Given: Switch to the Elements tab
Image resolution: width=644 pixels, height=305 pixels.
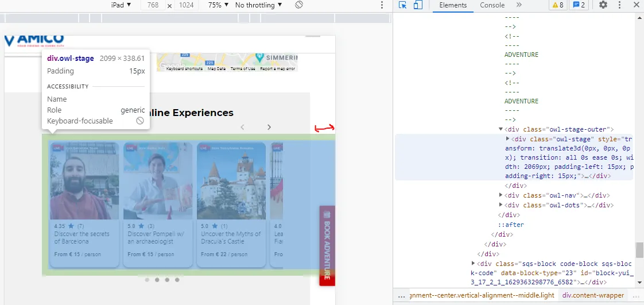Looking at the screenshot, I should click(453, 5).
